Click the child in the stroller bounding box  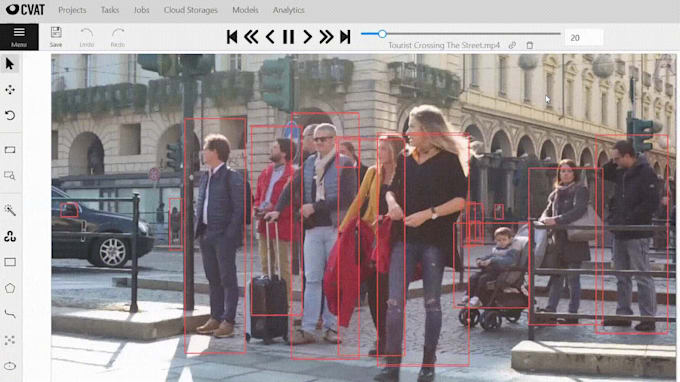point(492,265)
